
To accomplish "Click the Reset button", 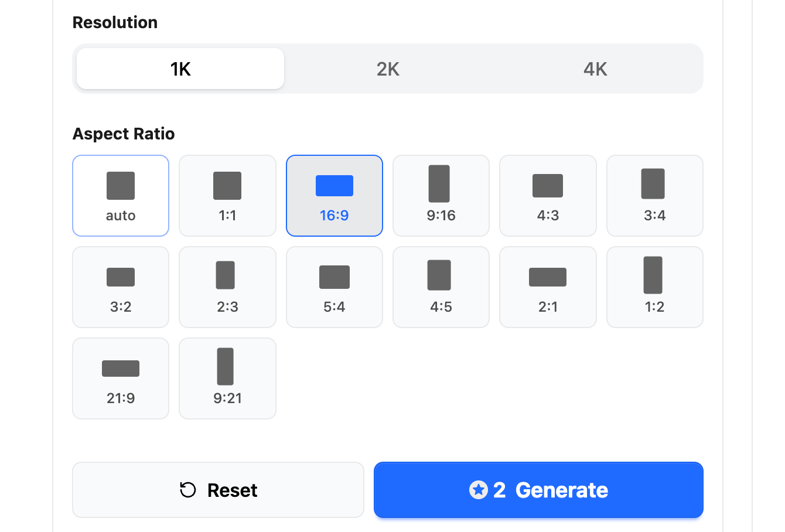I will (x=218, y=490).
